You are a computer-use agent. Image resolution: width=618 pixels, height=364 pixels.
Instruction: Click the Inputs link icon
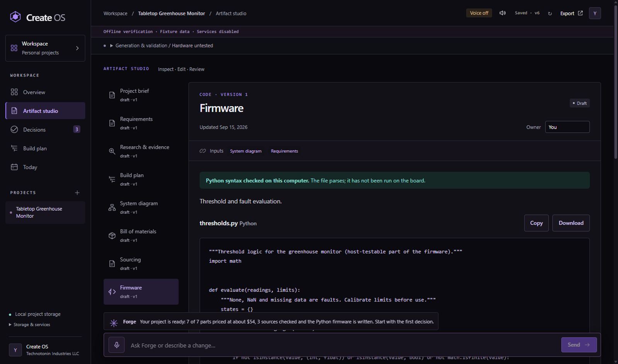[x=203, y=151]
